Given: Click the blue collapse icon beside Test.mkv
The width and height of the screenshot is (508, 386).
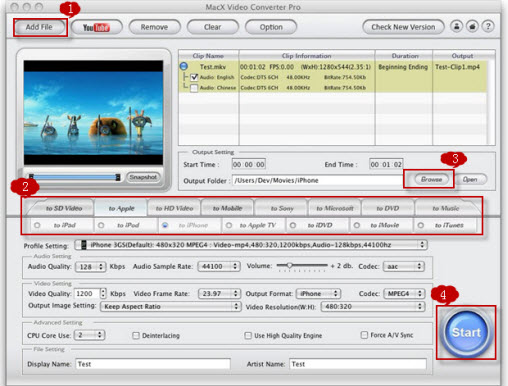Looking at the screenshot, I should pyautogui.click(x=184, y=66).
